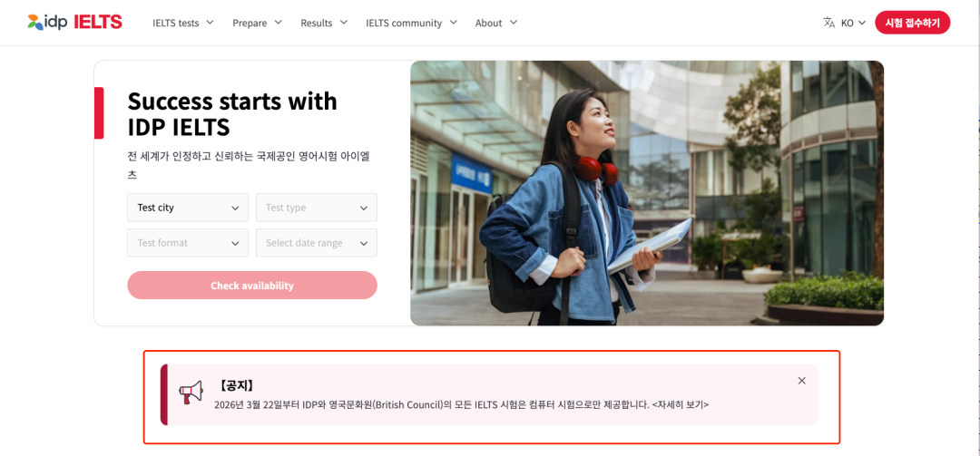Open the <자세히 보기> link in notice
This screenshot has width=980, height=456.
680,404
